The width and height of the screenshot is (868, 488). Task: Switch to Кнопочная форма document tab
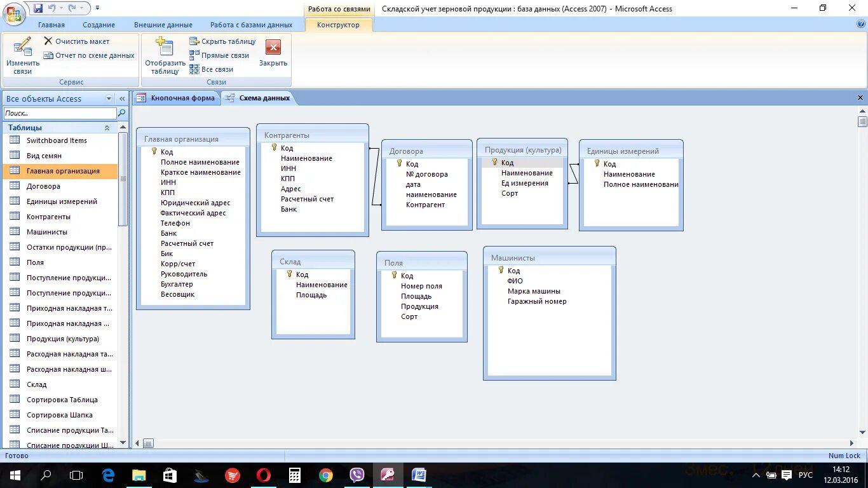[177, 98]
